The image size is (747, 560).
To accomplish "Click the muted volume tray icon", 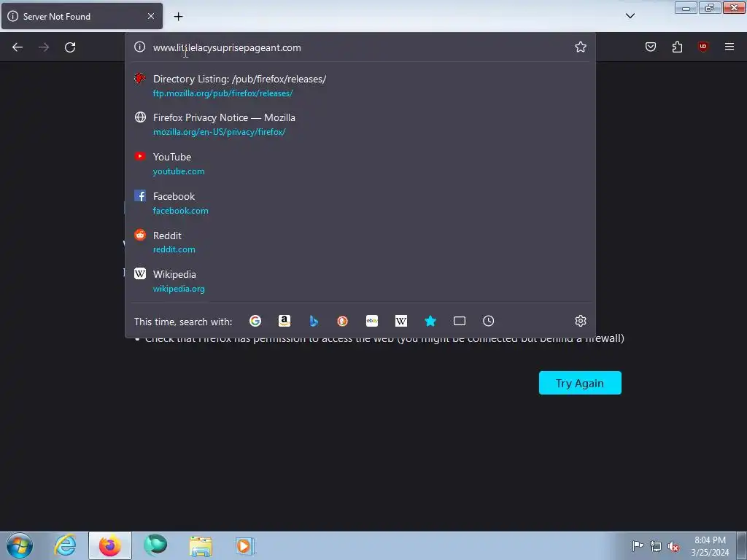I will (x=673, y=546).
